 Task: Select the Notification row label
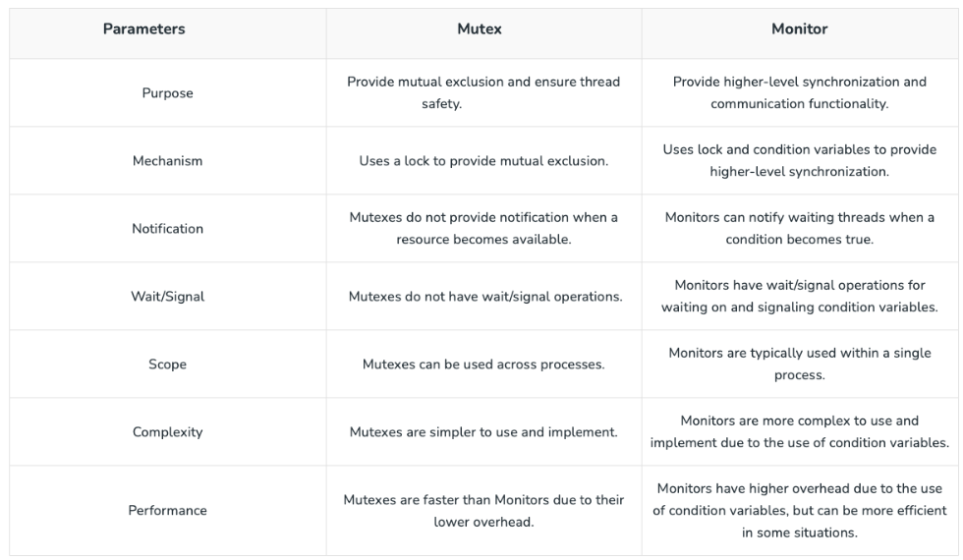(x=168, y=228)
